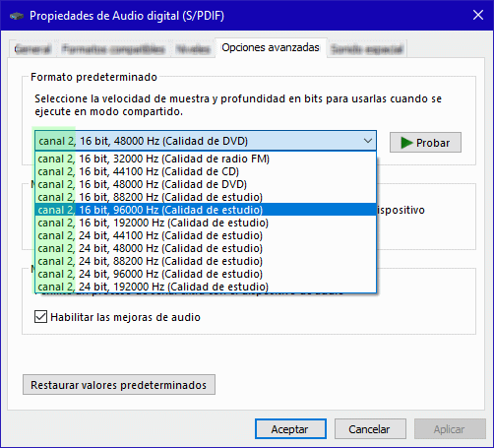
Task: Open the blurred second tab beside General
Action: click(x=113, y=49)
